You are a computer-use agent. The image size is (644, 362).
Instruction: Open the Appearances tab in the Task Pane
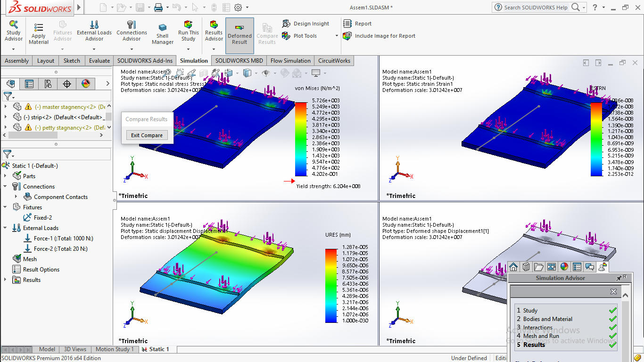click(564, 267)
